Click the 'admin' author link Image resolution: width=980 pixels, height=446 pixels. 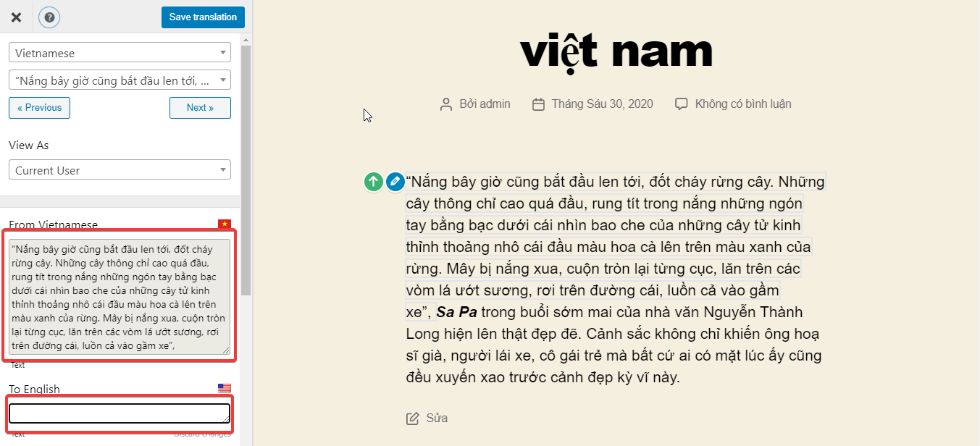pos(495,104)
